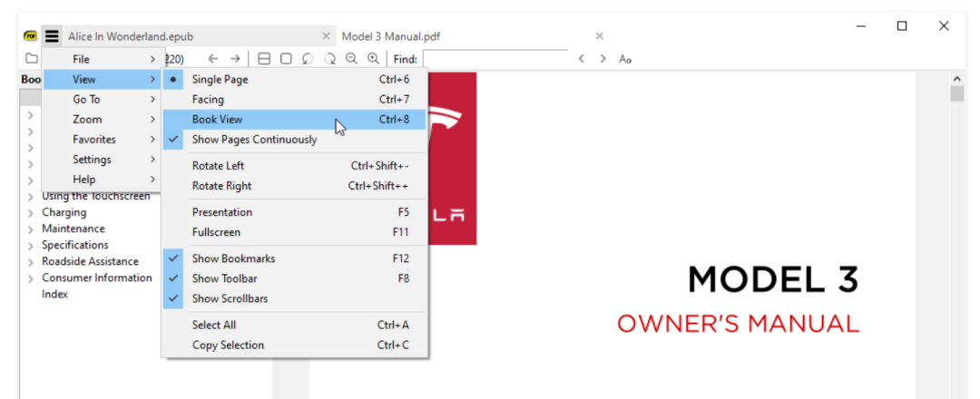Click the zoom out magnifier icon
This screenshot has width=980, height=399.
351,58
